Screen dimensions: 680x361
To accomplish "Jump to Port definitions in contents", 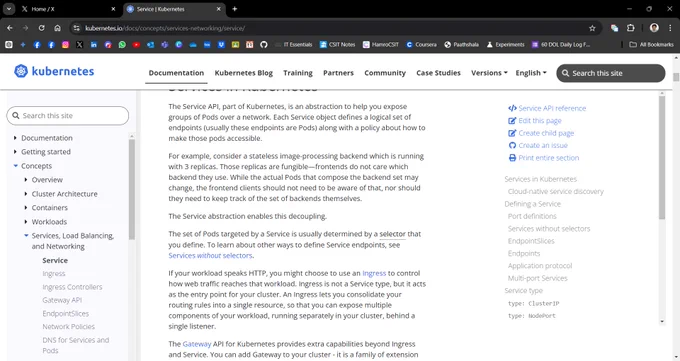I will [x=532, y=216].
